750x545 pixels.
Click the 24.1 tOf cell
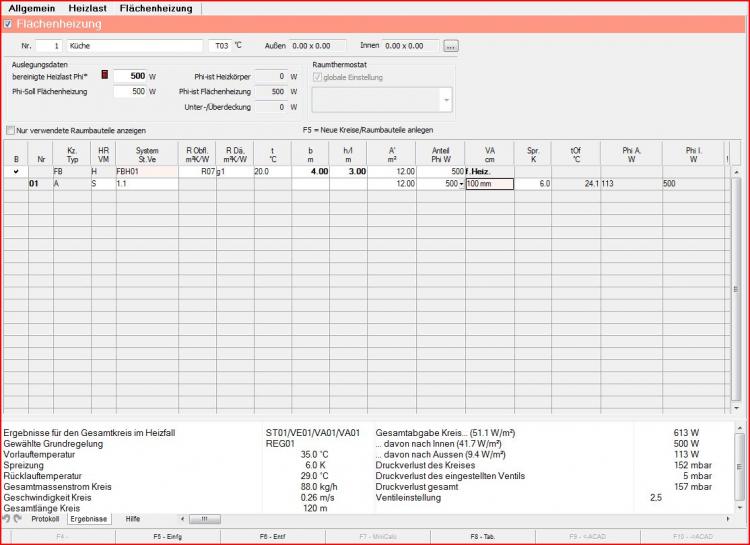coord(576,184)
